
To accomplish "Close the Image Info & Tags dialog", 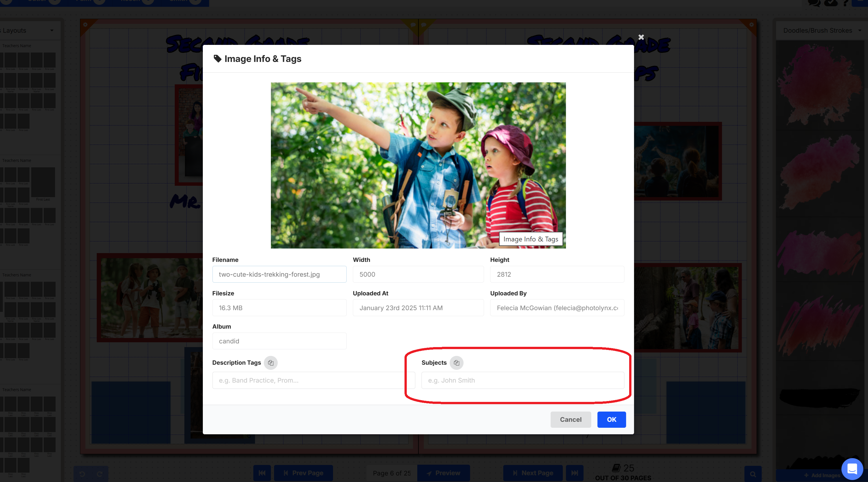I will click(x=641, y=37).
